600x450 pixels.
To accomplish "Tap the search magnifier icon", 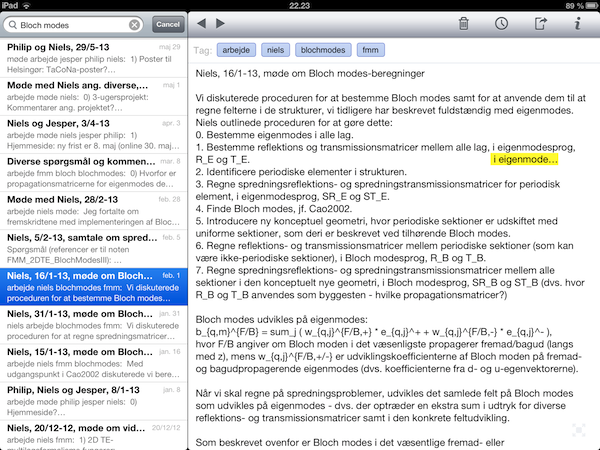I will [13, 25].
